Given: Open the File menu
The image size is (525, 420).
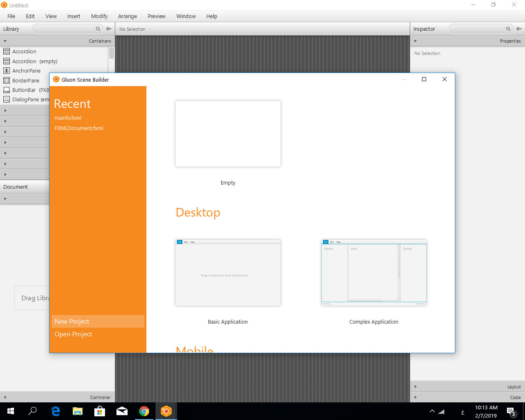Looking at the screenshot, I should coord(11,16).
